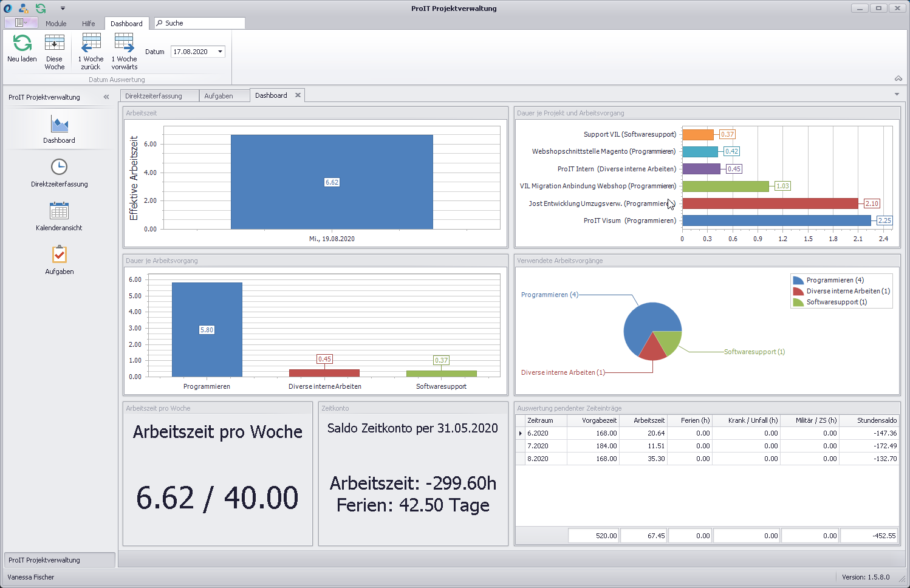
Task: Open the Hilfe ribbon tab
Action: tap(89, 24)
